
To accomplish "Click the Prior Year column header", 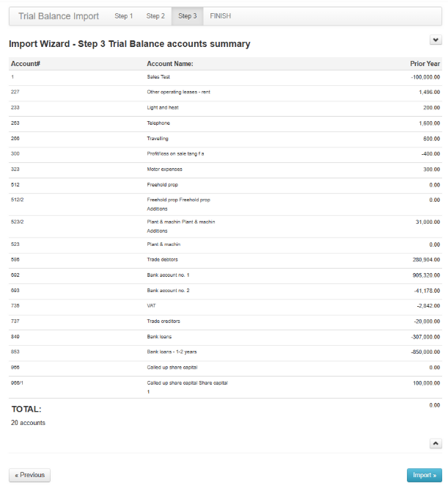I will point(425,64).
